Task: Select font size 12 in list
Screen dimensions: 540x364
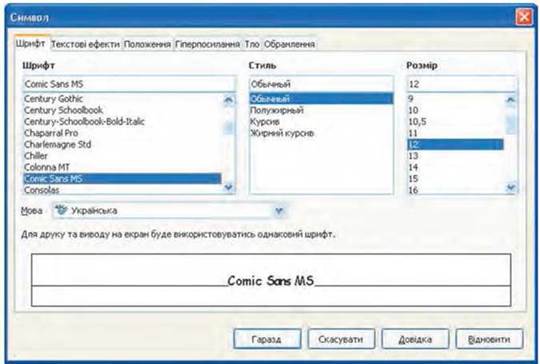Action: click(456, 144)
